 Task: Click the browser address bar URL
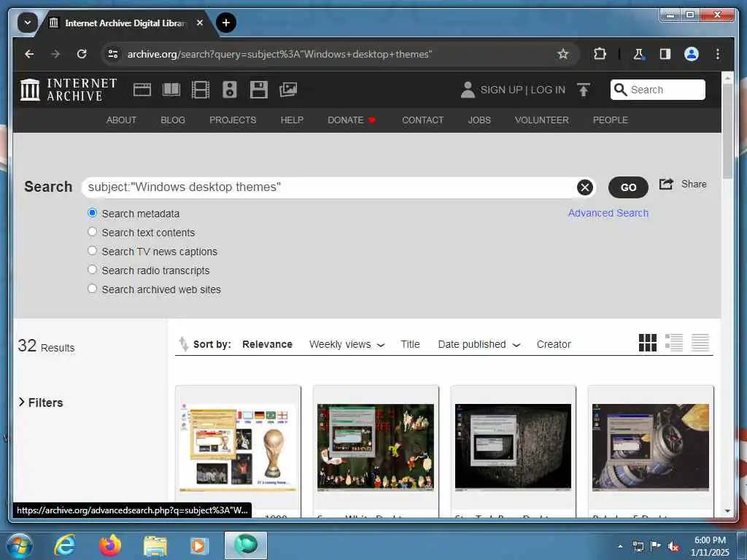tap(279, 54)
